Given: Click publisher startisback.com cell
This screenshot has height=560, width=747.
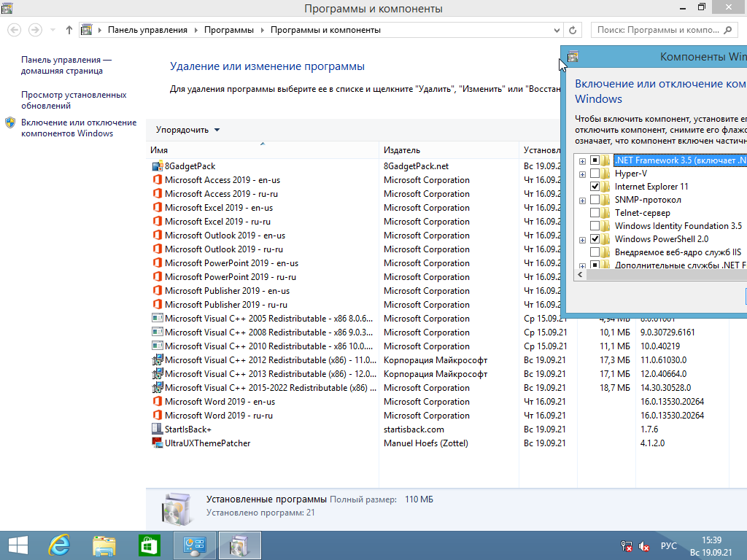Looking at the screenshot, I should [414, 429].
